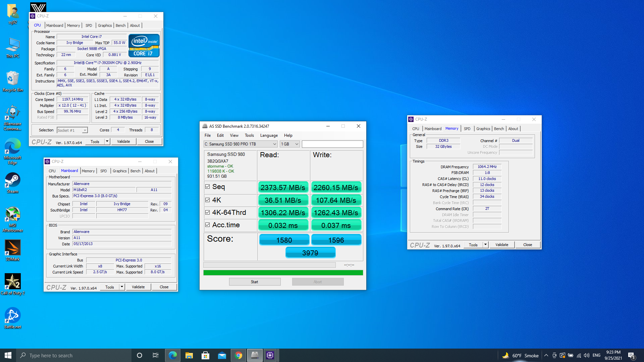Click the empty text field beside 1 GB
644x362 pixels.
click(x=332, y=144)
